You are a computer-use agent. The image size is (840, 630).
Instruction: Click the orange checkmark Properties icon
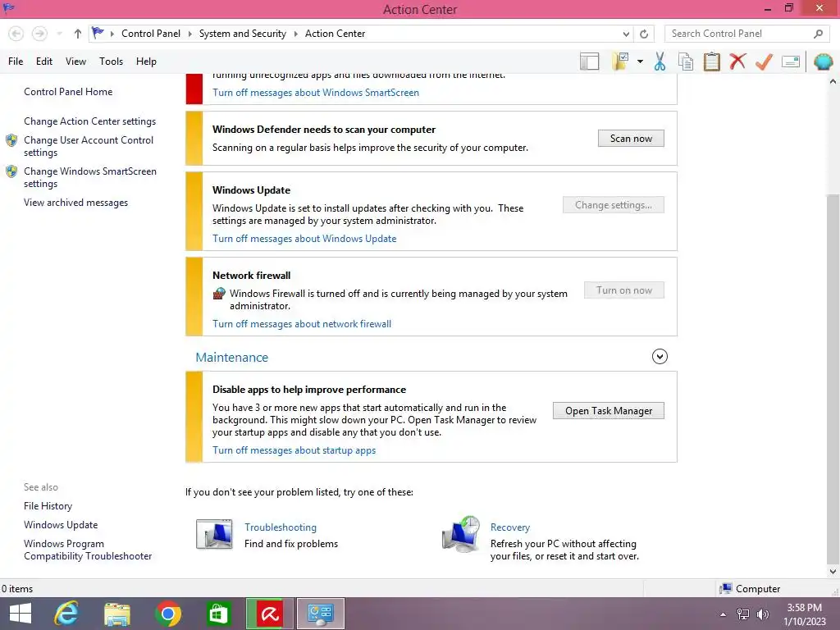[x=764, y=62]
